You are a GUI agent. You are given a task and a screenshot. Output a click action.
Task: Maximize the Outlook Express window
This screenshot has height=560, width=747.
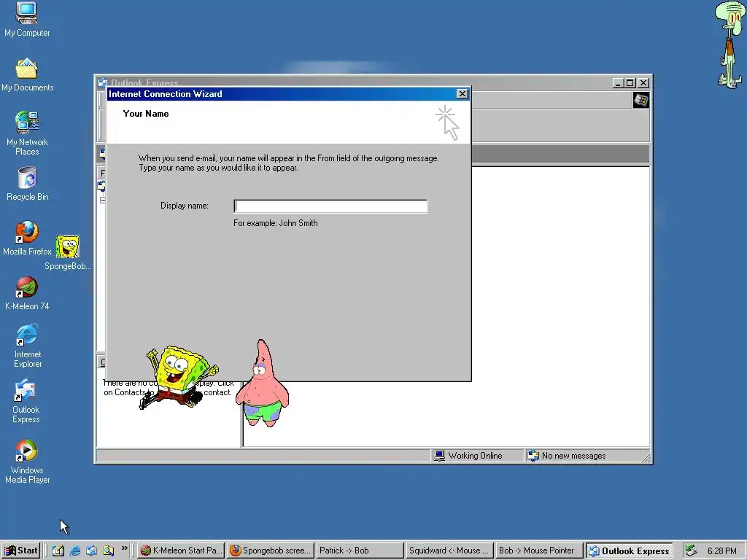630,83
